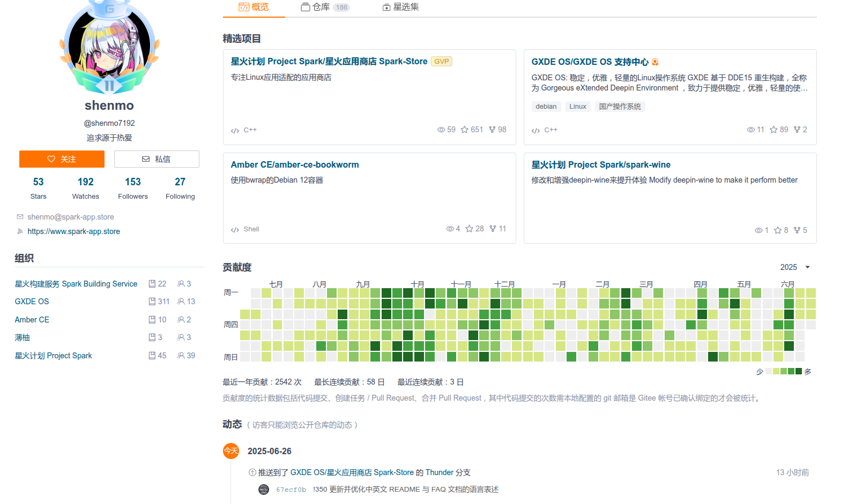Image resolution: width=863 pixels, height=504 pixels.
Task: Click fork icon on Spark-Store card
Action: (492, 130)
